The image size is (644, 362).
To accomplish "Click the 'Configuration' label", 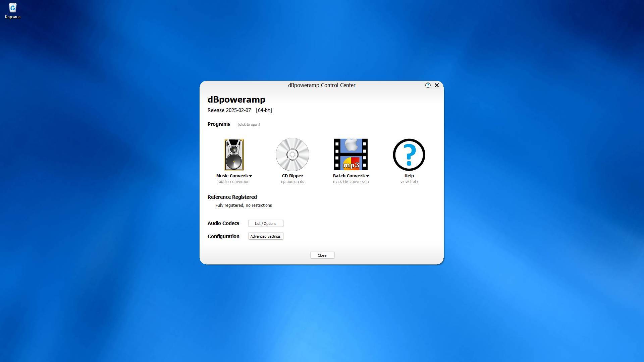I will [223, 236].
